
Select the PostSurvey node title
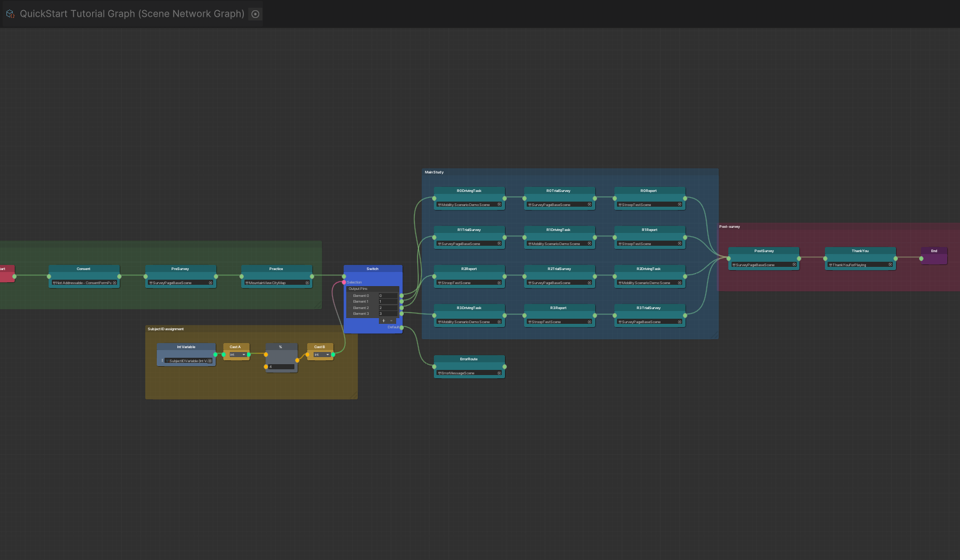pyautogui.click(x=764, y=251)
